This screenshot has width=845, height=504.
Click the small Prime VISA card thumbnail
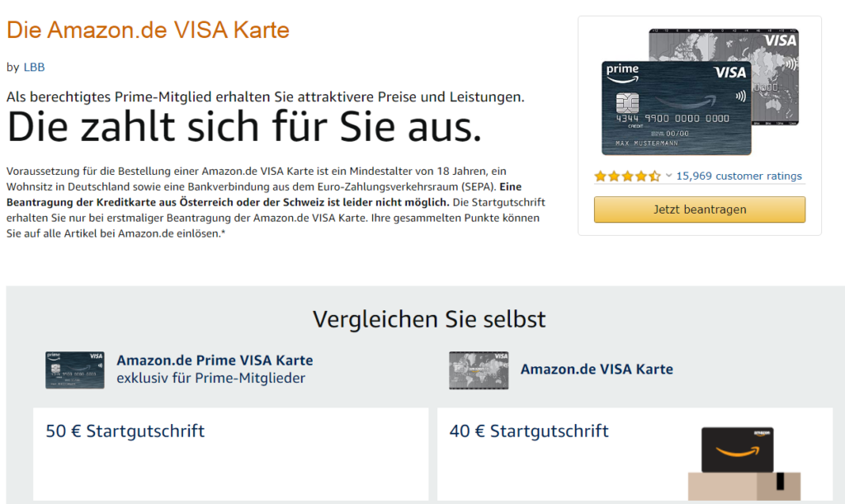click(75, 370)
